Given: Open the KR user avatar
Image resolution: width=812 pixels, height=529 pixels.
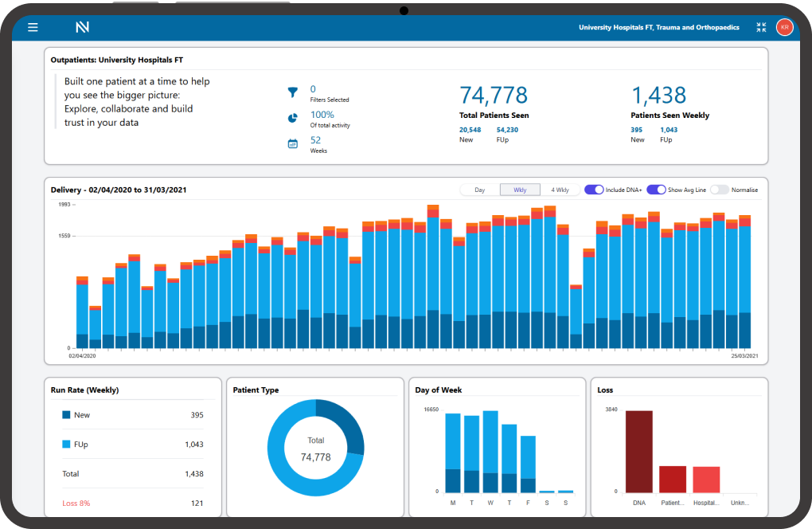Looking at the screenshot, I should click(784, 26).
